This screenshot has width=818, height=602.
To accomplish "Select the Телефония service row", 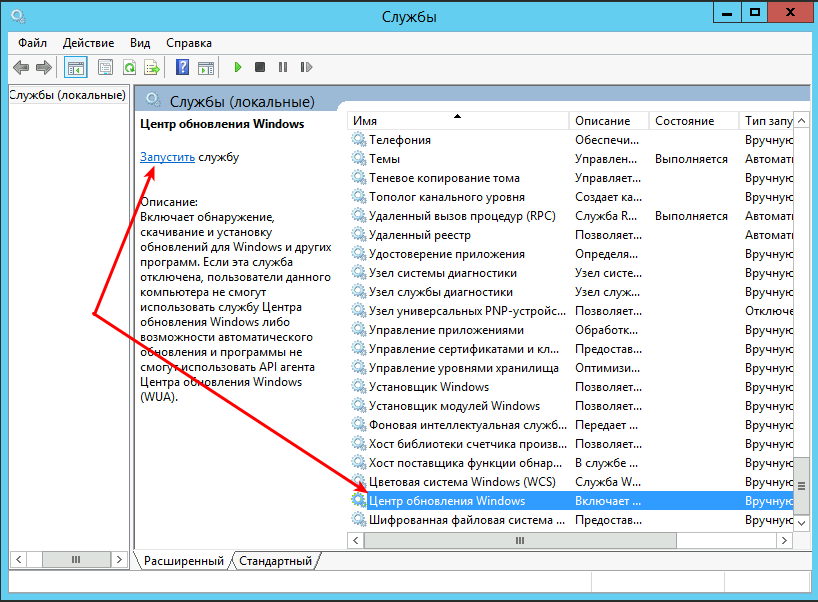I will pos(571,140).
